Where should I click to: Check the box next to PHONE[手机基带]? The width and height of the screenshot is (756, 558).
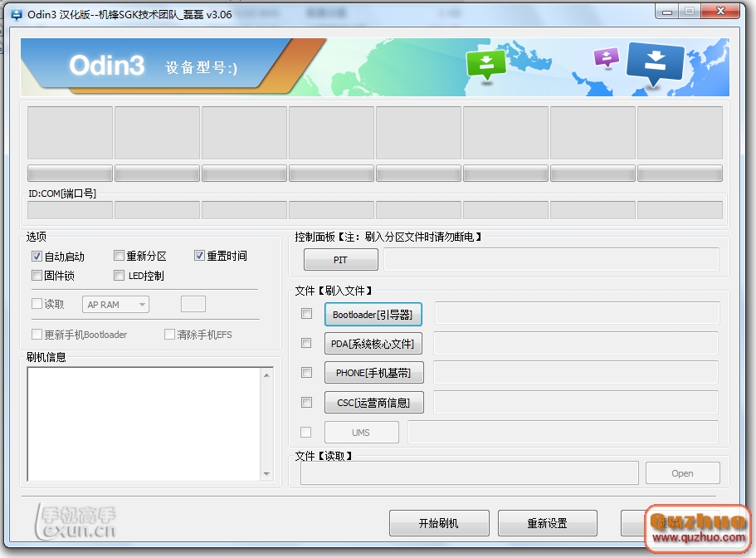(306, 372)
